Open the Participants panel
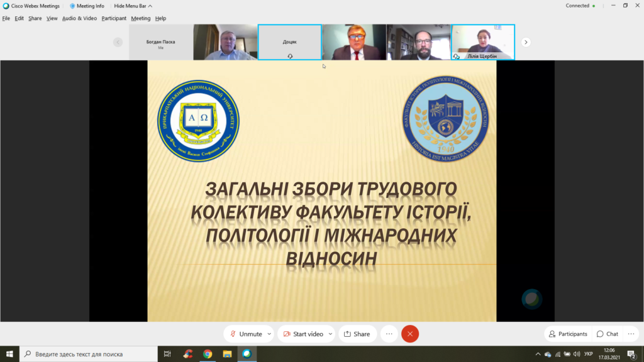The image size is (644, 362). click(567, 334)
